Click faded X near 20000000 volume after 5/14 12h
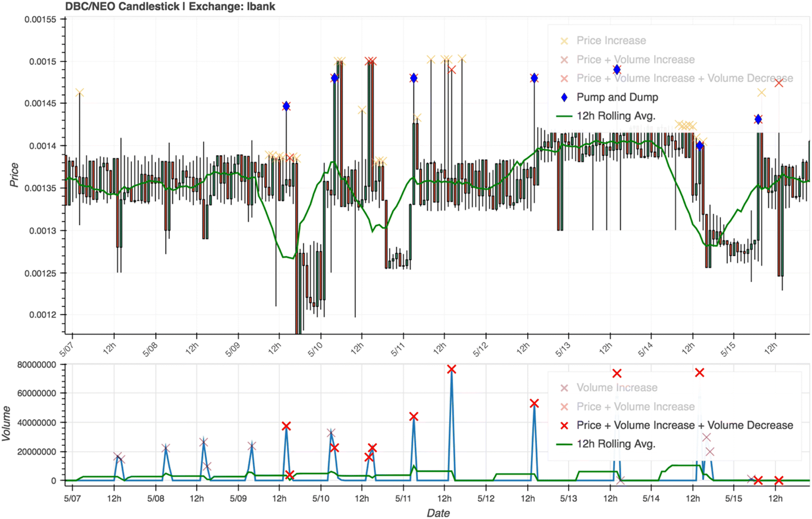The image size is (812, 519). (x=710, y=452)
